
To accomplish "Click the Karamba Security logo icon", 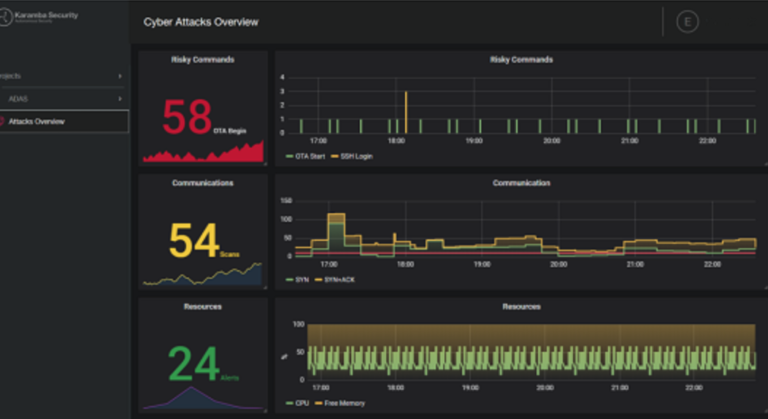I will pos(9,18).
